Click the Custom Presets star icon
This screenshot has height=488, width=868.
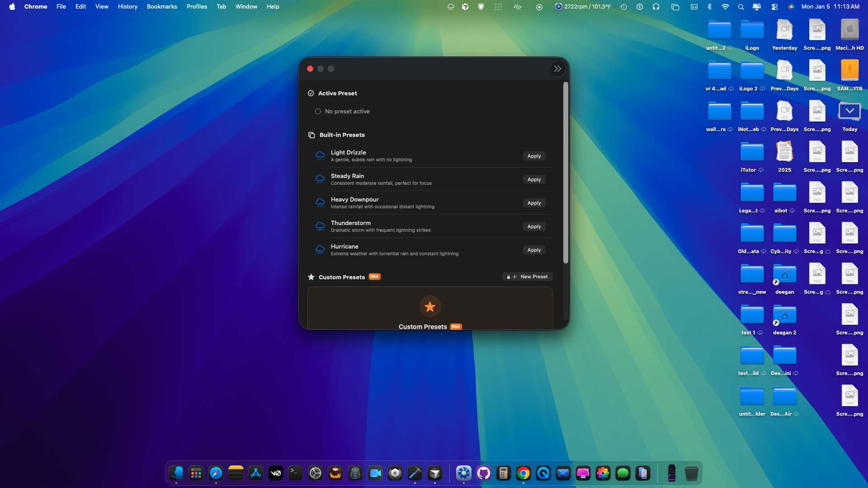coord(311,277)
